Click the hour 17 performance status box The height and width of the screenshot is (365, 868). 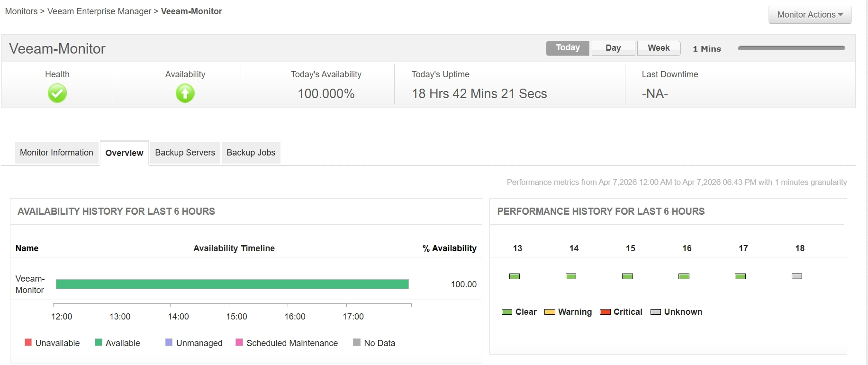click(x=740, y=276)
